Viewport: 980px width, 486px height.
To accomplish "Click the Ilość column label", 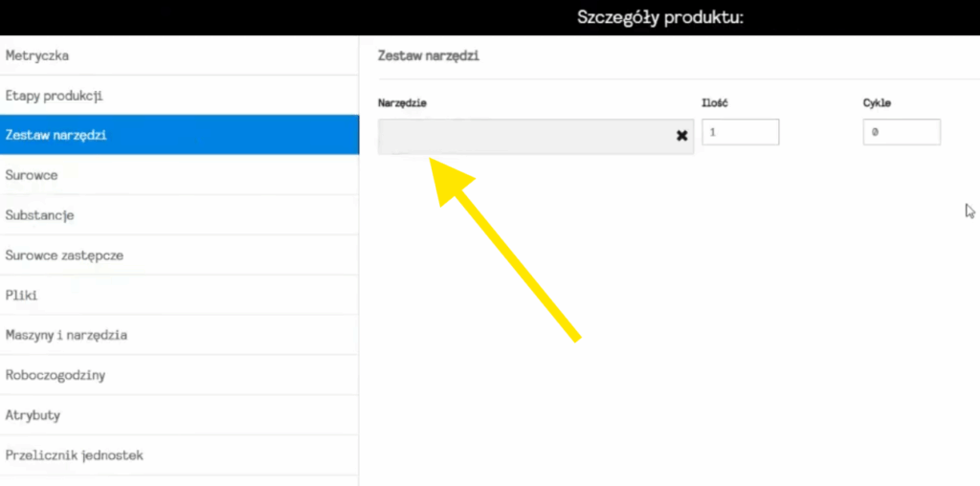I will (x=716, y=103).
